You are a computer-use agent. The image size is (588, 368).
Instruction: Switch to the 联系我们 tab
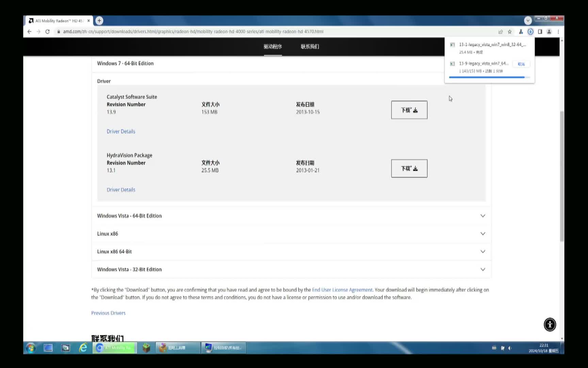(310, 47)
